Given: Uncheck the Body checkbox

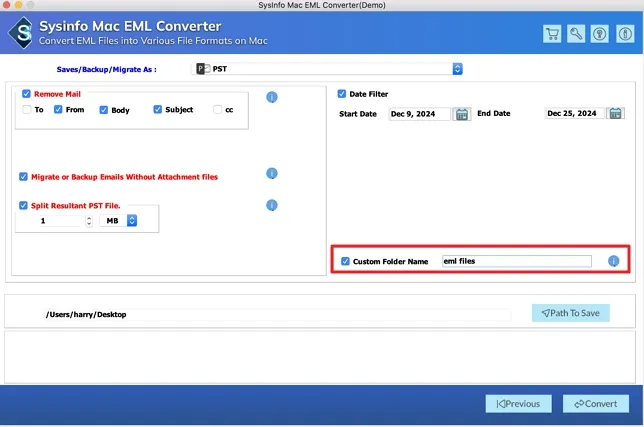Looking at the screenshot, I should (x=104, y=110).
